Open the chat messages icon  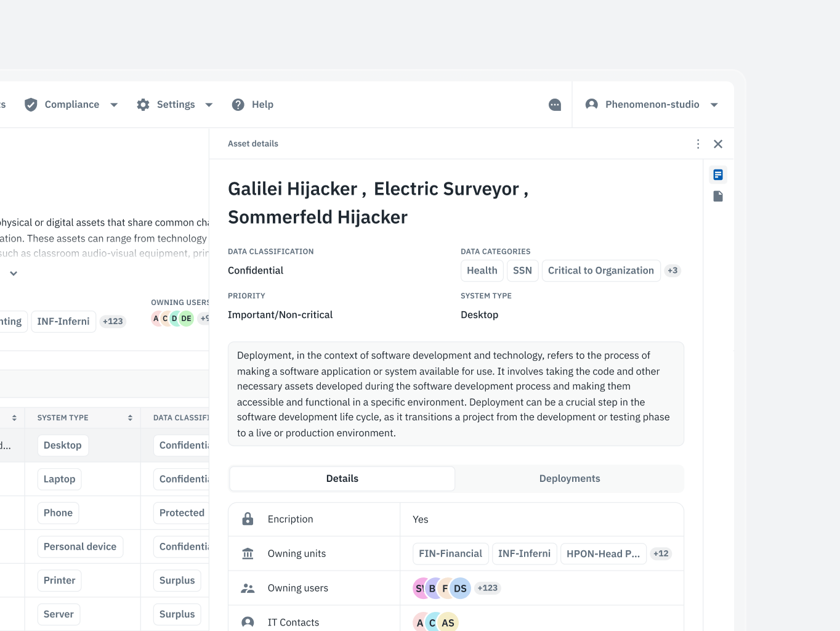tap(555, 105)
